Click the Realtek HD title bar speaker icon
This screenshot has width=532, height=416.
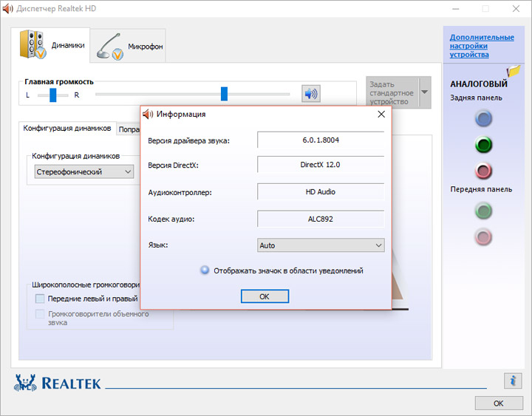click(7, 8)
